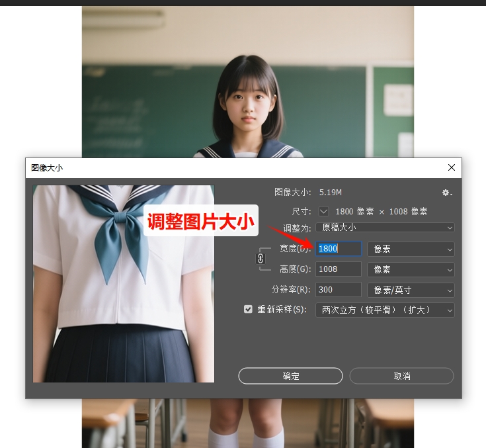Click the preview thumbnail in the dialog
The width and height of the screenshot is (486, 448).
point(124,284)
